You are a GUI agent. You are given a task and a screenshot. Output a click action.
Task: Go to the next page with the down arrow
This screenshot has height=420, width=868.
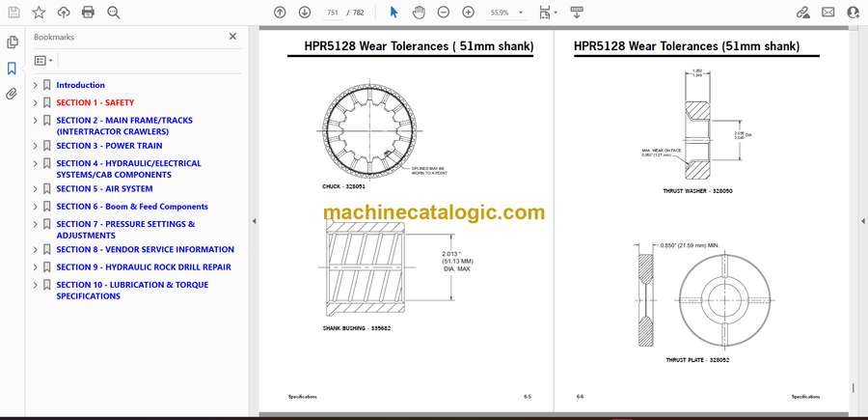[x=305, y=13]
